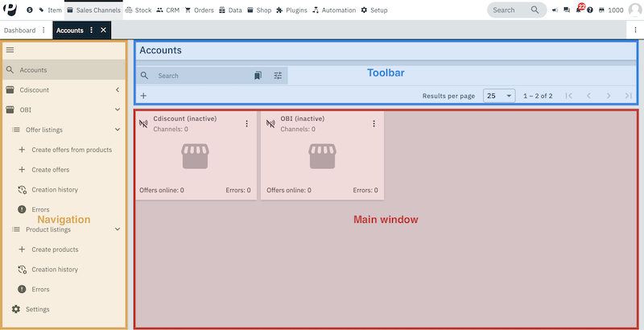Viewport: 644px width, 330px height.
Task: Expand the Cdiscount navigation entry
Action: [x=118, y=90]
